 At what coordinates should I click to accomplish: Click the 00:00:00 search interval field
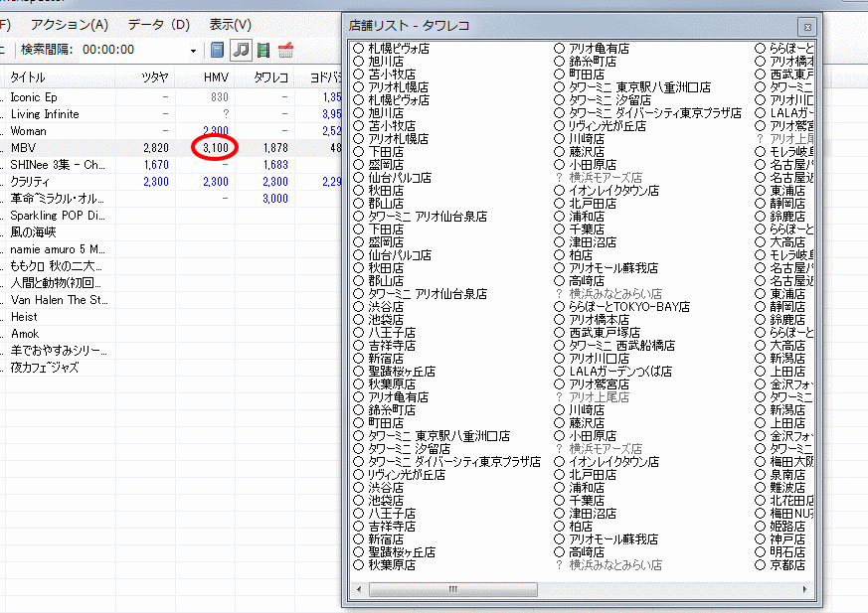pos(133,50)
